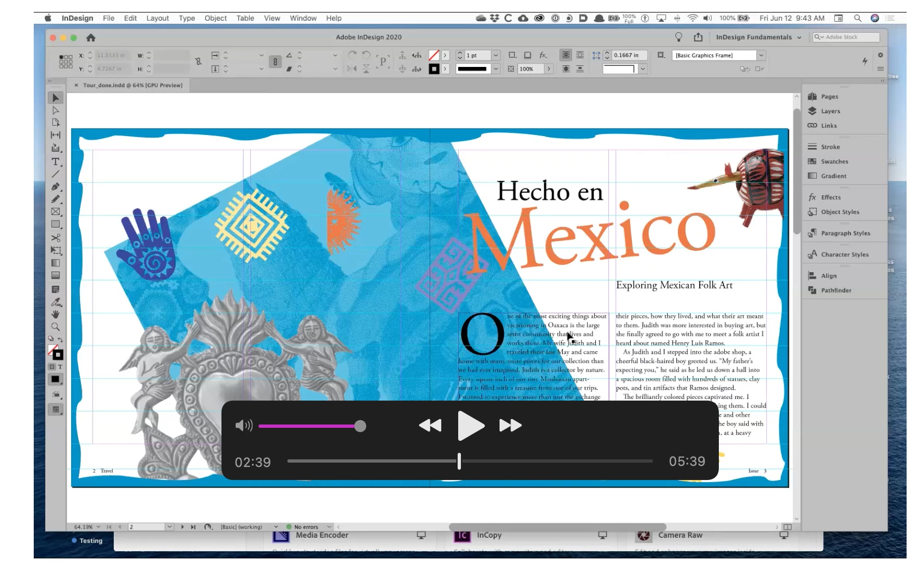This screenshot has width=924, height=578.
Task: Select the Page tool
Action: pyautogui.click(x=56, y=122)
